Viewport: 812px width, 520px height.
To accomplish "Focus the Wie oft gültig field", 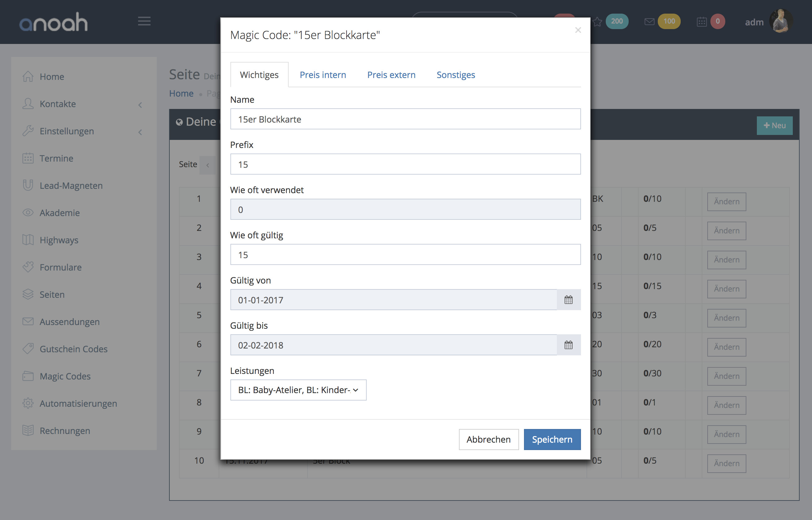I will coord(405,255).
